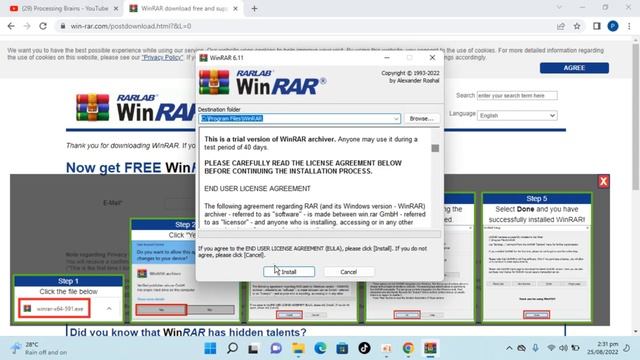Click the Step 5 installation thumbnail
Image resolution: width=640 pixels, height=360 pixels.
click(536, 258)
